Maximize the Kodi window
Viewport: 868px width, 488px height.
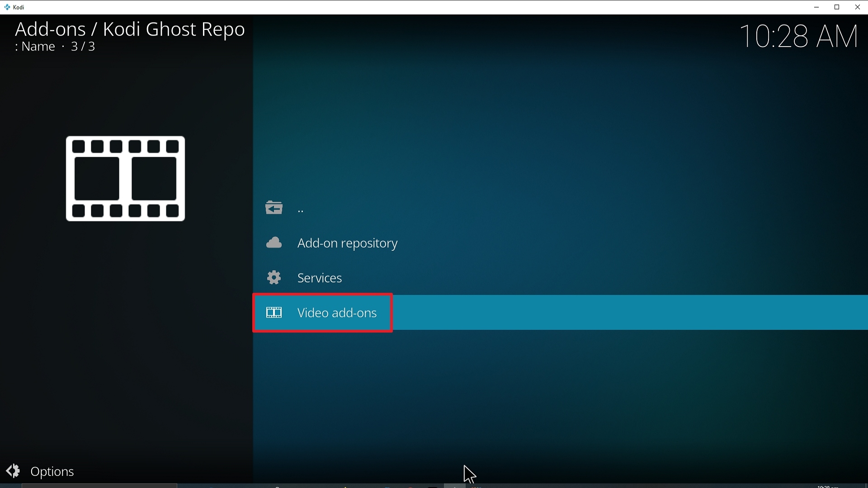[837, 7]
